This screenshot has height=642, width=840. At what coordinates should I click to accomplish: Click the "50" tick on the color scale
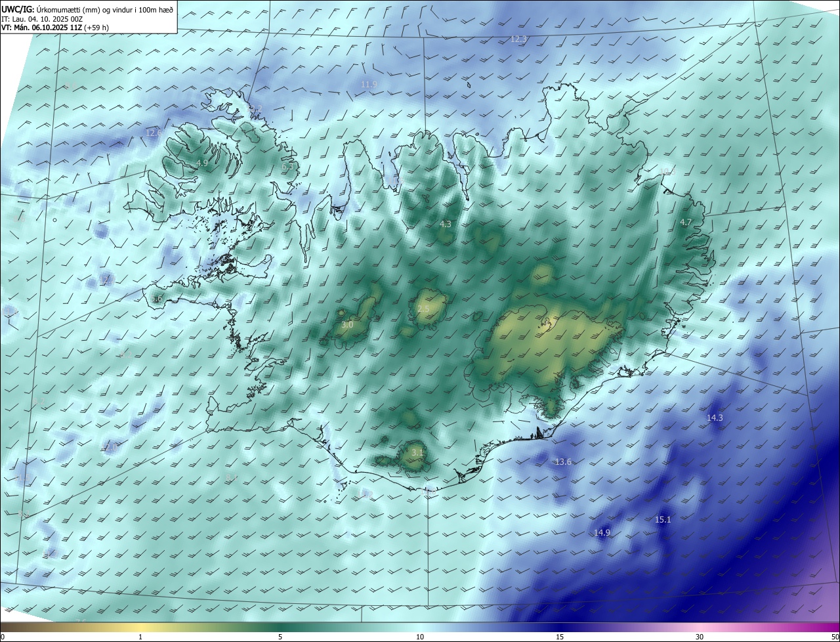coord(835,637)
